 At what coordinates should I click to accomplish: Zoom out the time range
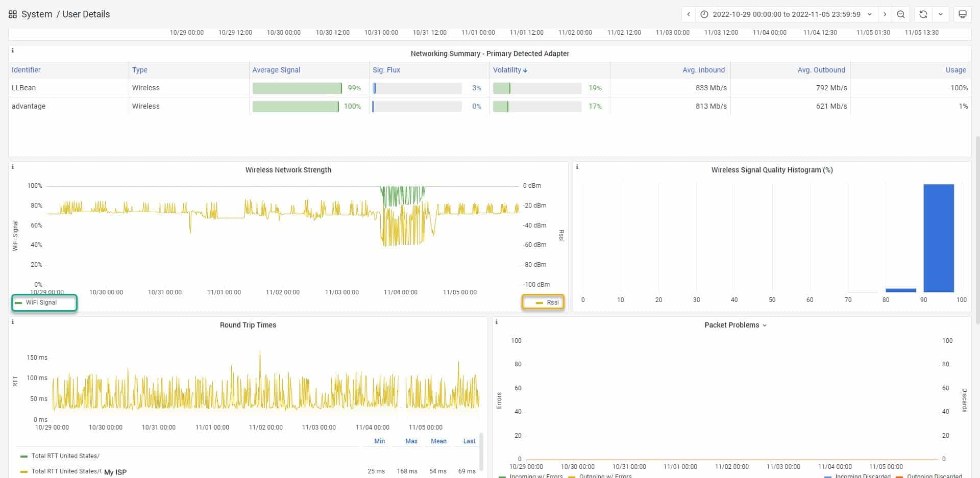click(901, 14)
